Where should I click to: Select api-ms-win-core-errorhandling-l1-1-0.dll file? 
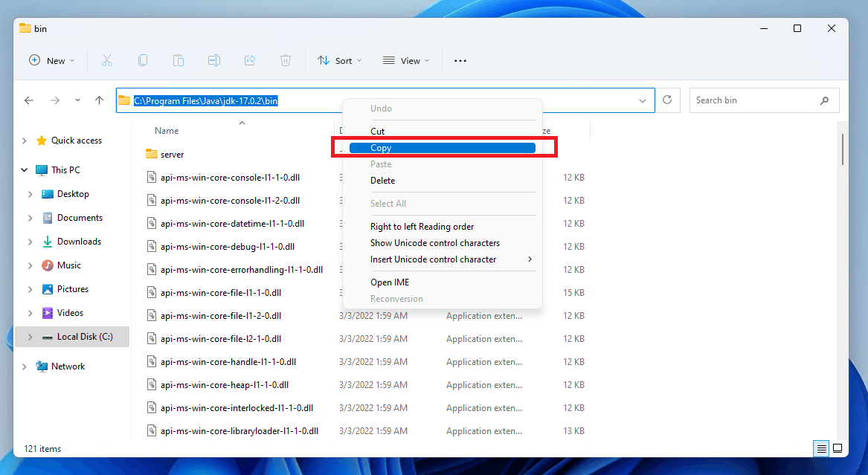242,269
